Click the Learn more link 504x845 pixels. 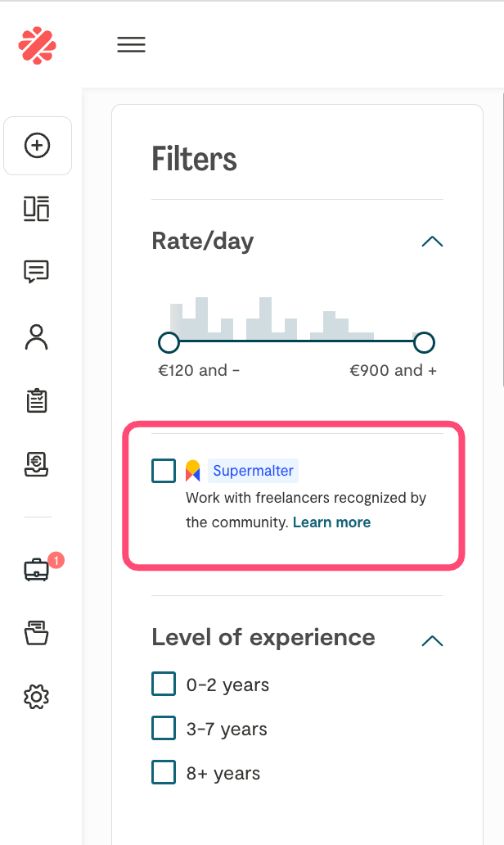pyautogui.click(x=331, y=522)
